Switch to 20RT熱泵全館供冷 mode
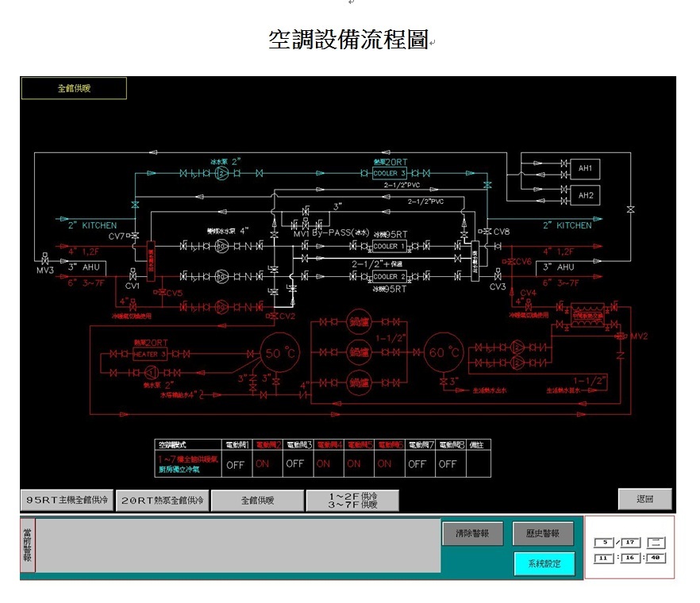The image size is (700, 603). (x=163, y=501)
